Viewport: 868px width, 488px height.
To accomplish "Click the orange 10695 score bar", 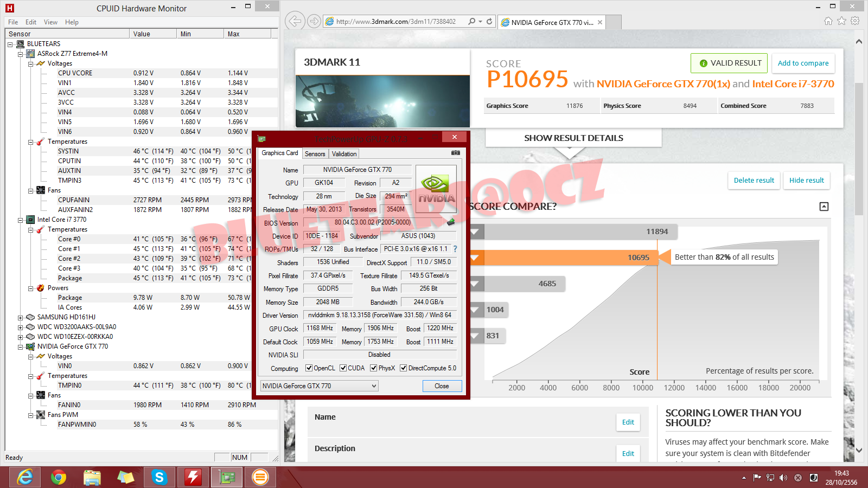I will [564, 258].
